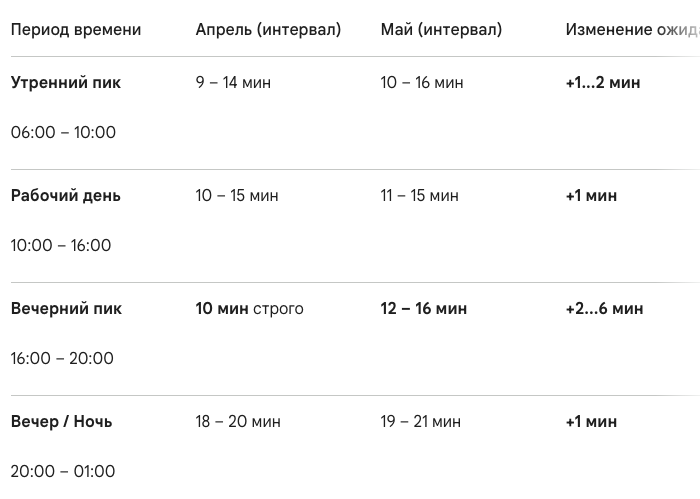Image resolution: width=700 pixels, height=499 pixels.
Task: Select the 'Рабочий день' row label
Action: [66, 196]
